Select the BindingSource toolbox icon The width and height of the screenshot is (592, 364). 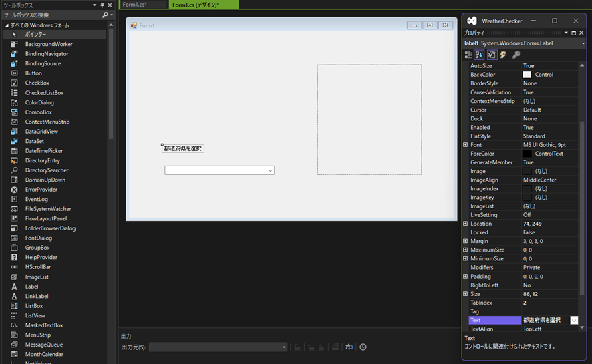point(14,63)
